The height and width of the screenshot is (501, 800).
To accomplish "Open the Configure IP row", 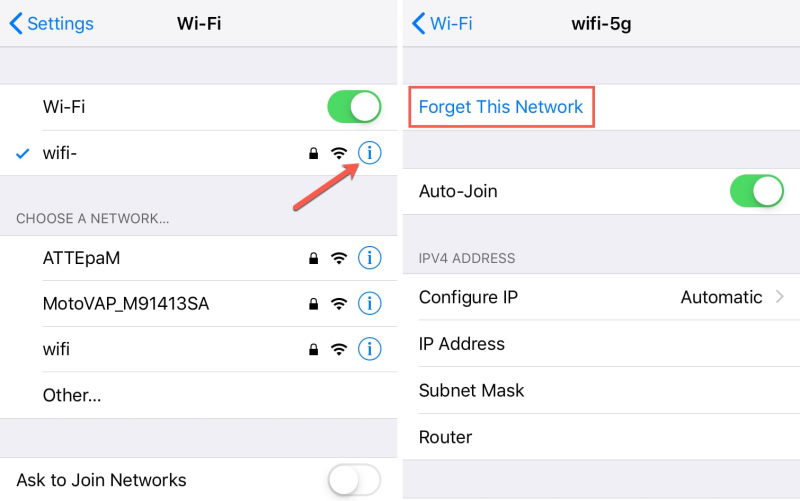I will pos(601,297).
